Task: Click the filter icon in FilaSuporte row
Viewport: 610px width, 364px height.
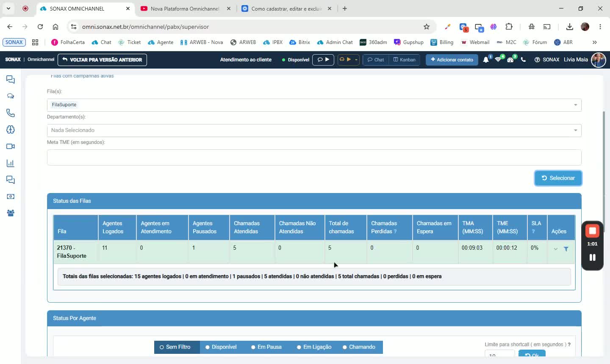Action: pyautogui.click(x=566, y=249)
